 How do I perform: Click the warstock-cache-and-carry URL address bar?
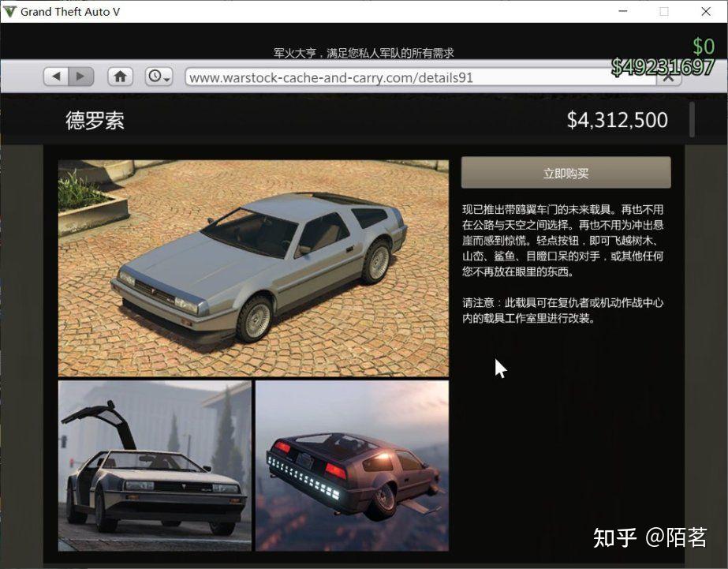(420, 77)
